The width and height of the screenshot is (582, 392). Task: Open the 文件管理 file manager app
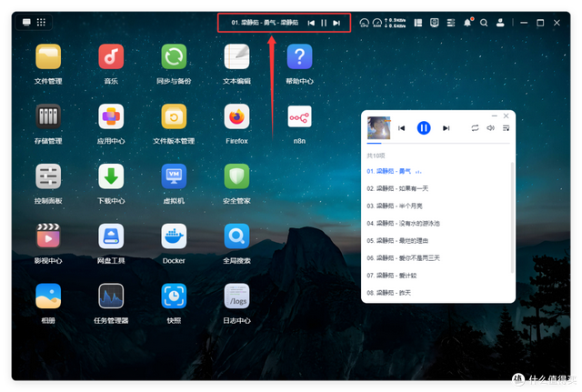48,56
